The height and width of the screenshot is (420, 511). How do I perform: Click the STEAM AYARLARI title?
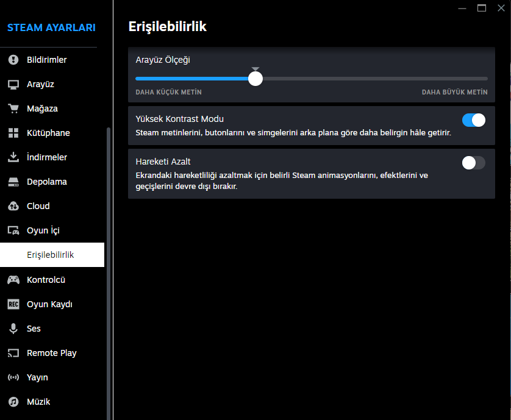tap(51, 27)
